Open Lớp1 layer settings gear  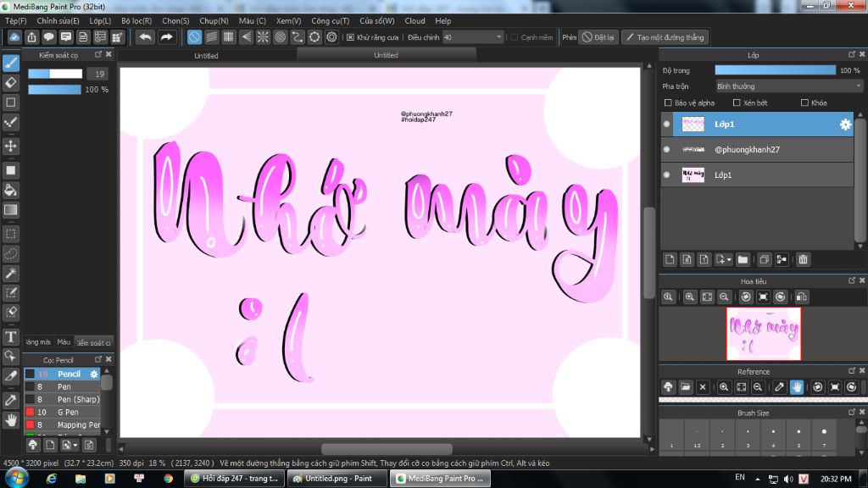point(845,125)
